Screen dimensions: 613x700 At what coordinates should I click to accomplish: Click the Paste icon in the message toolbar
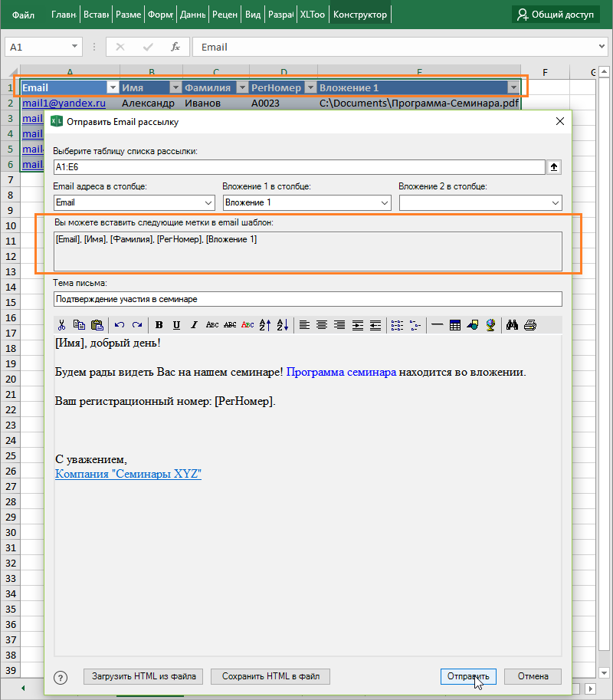96,324
